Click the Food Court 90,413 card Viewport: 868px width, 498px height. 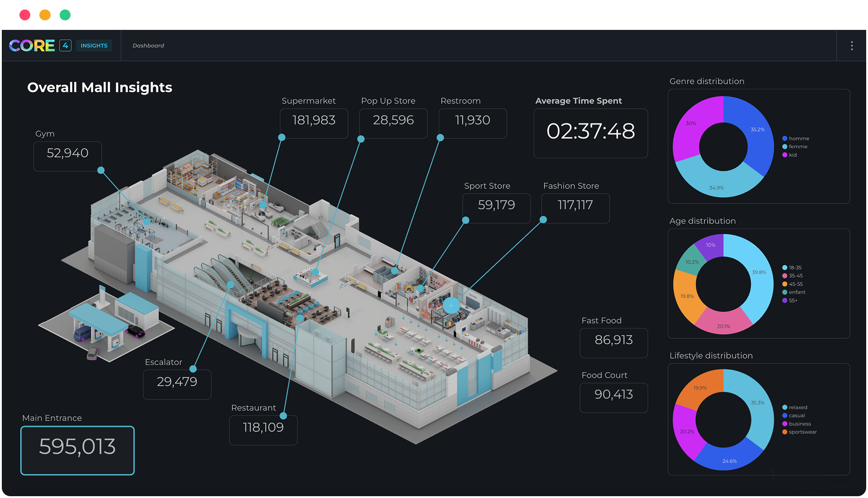click(613, 398)
